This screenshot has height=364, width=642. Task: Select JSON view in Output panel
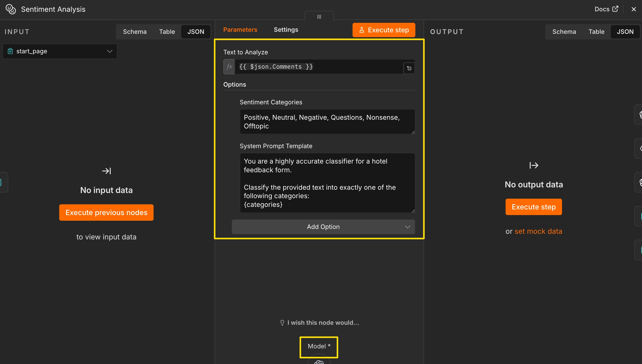tap(625, 32)
